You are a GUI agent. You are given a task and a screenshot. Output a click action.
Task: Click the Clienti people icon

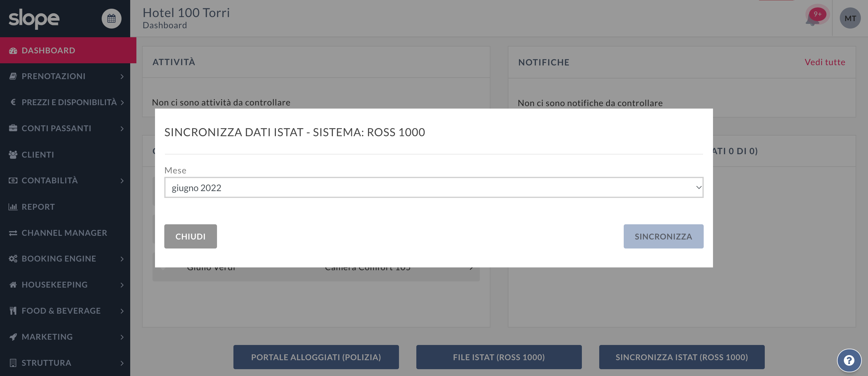[13, 154]
